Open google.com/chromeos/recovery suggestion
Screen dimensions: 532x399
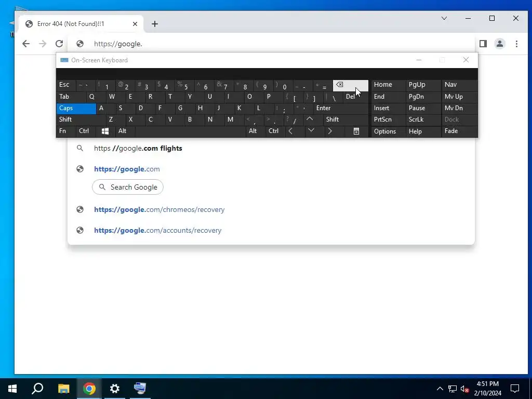[x=271, y=210]
